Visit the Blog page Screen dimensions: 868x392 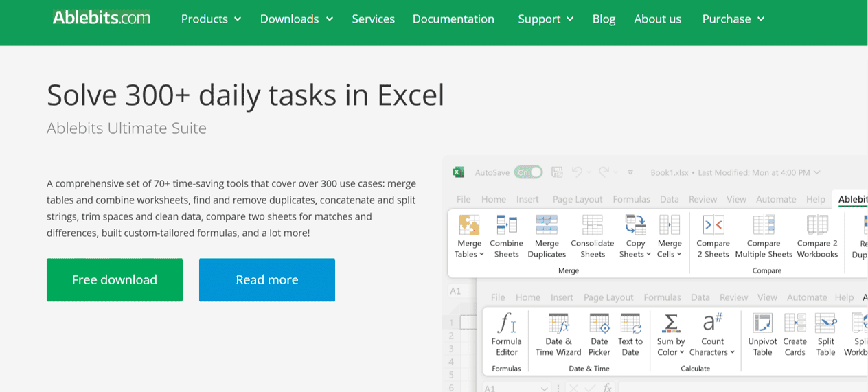click(604, 19)
